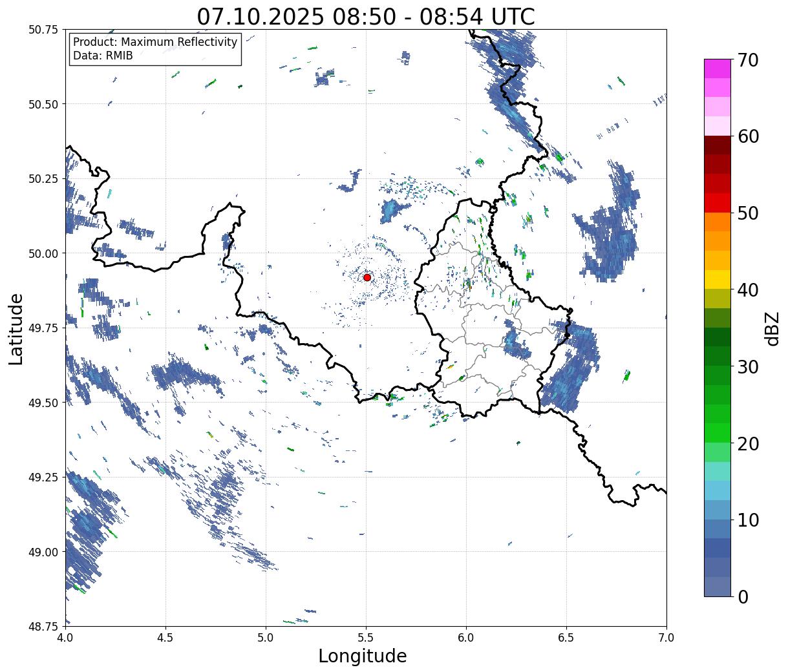Image resolution: width=788 pixels, height=672 pixels.
Task: Click the colorbar tick label 20
Action: coord(747,444)
